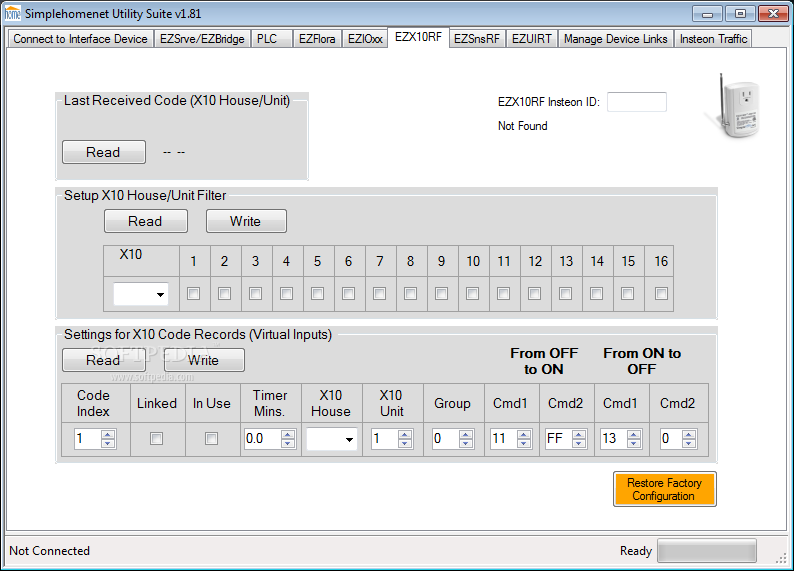Screen dimensions: 794x571
Task: Click the Code Index number field
Action: pos(88,438)
